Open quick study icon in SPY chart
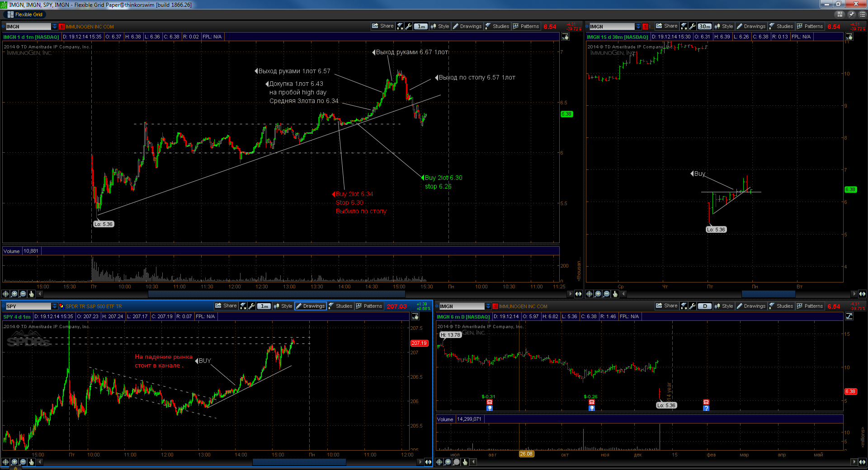Image resolution: width=868 pixels, height=470 pixels. (x=243, y=306)
